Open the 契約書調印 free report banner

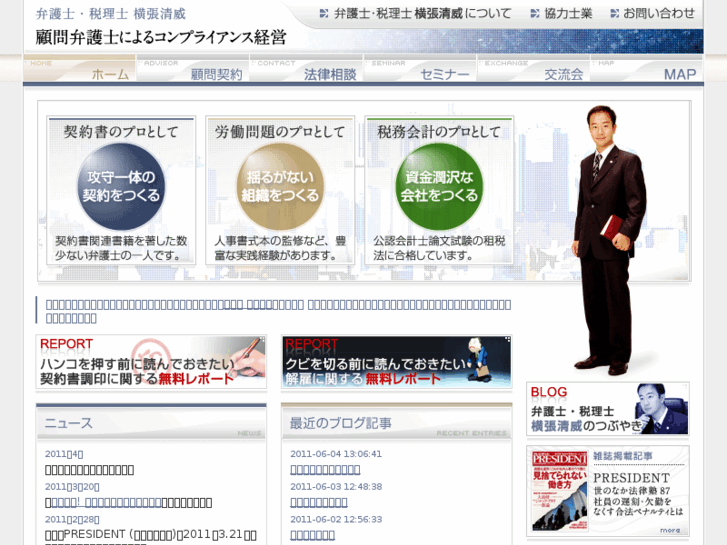(x=151, y=362)
